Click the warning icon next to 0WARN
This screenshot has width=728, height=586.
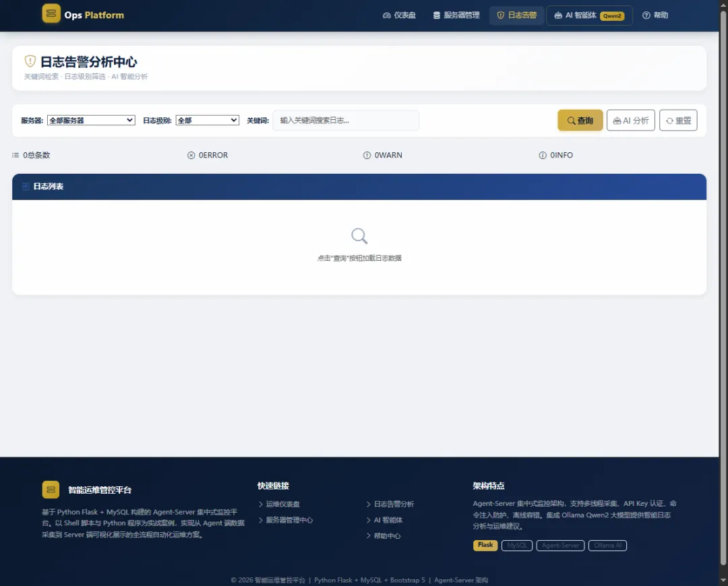(x=367, y=155)
